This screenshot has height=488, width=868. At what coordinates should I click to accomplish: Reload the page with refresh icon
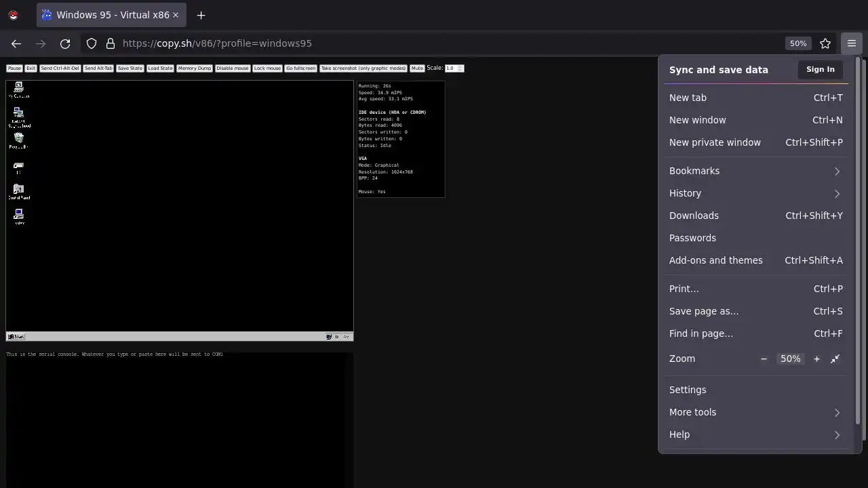click(65, 43)
